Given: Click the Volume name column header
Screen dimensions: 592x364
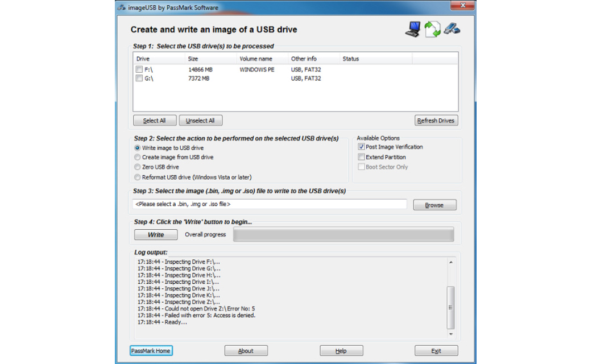Looking at the screenshot, I should [x=262, y=59].
